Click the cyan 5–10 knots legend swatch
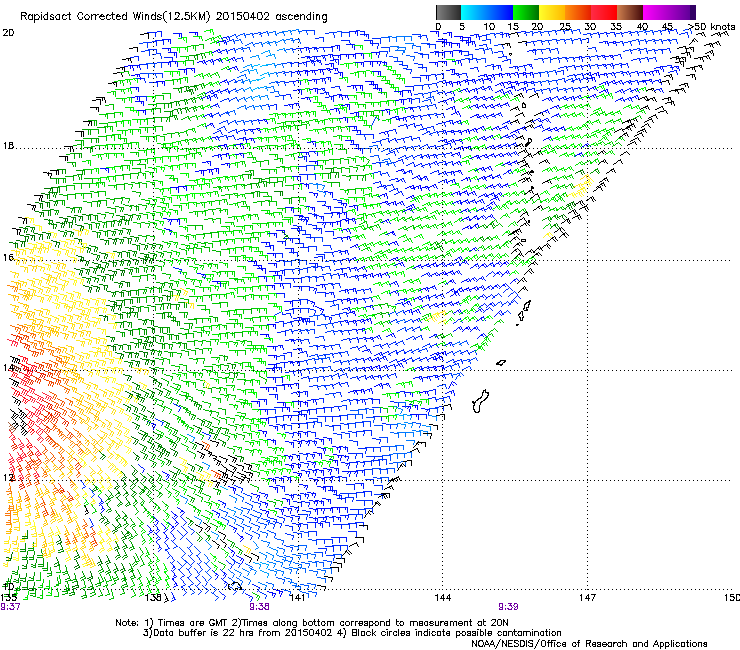The height and width of the screenshot is (650, 740). click(x=474, y=12)
